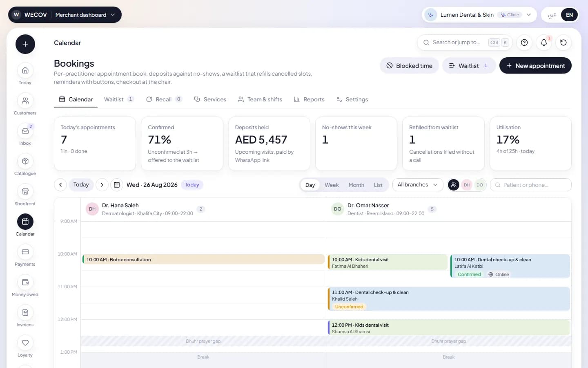Open the Inbox sidebar icon
Image resolution: width=588 pixels, height=368 pixels.
(25, 131)
